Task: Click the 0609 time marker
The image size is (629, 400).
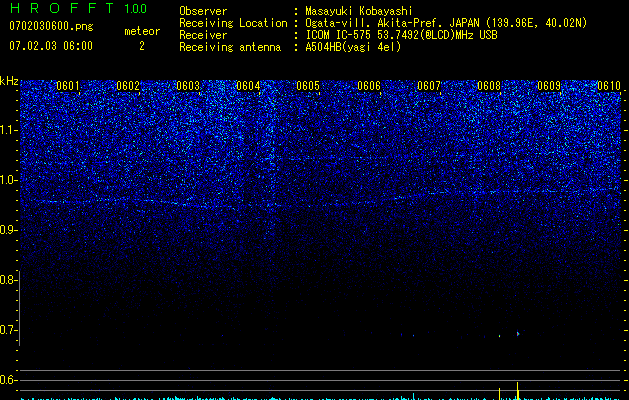Action: point(549,86)
